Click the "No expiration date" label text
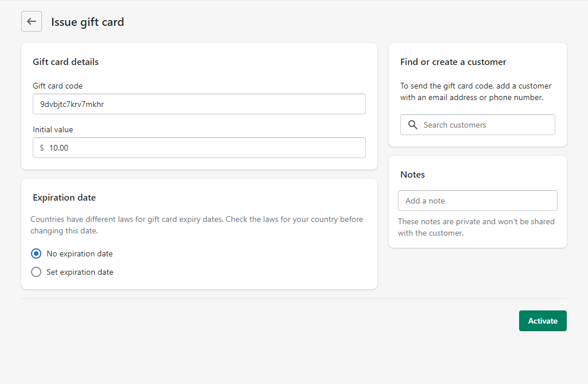This screenshot has height=384, width=588. 79,254
